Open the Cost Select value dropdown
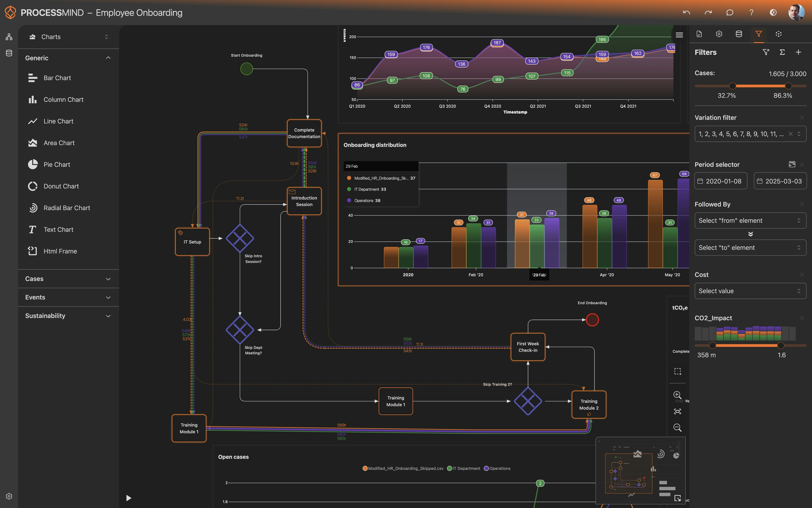 750,291
